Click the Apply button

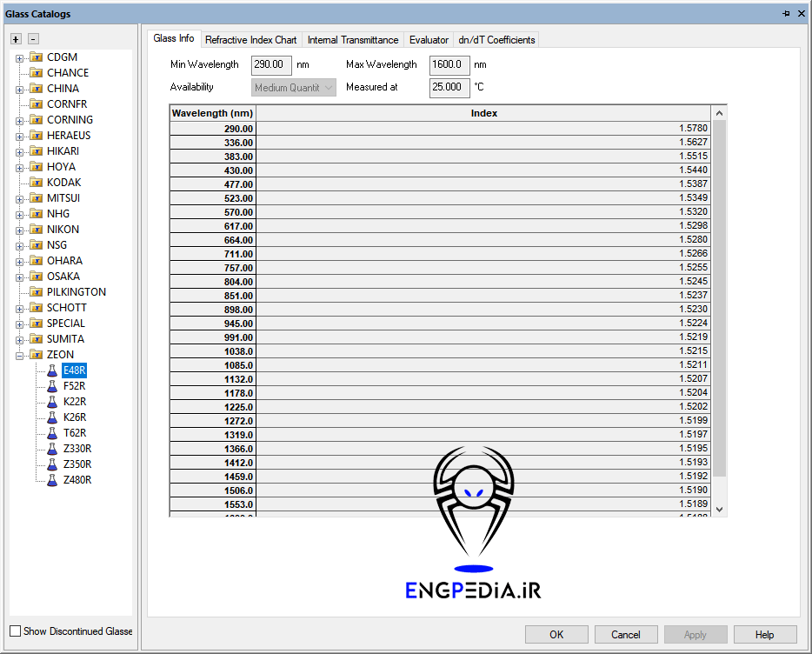[x=695, y=634]
